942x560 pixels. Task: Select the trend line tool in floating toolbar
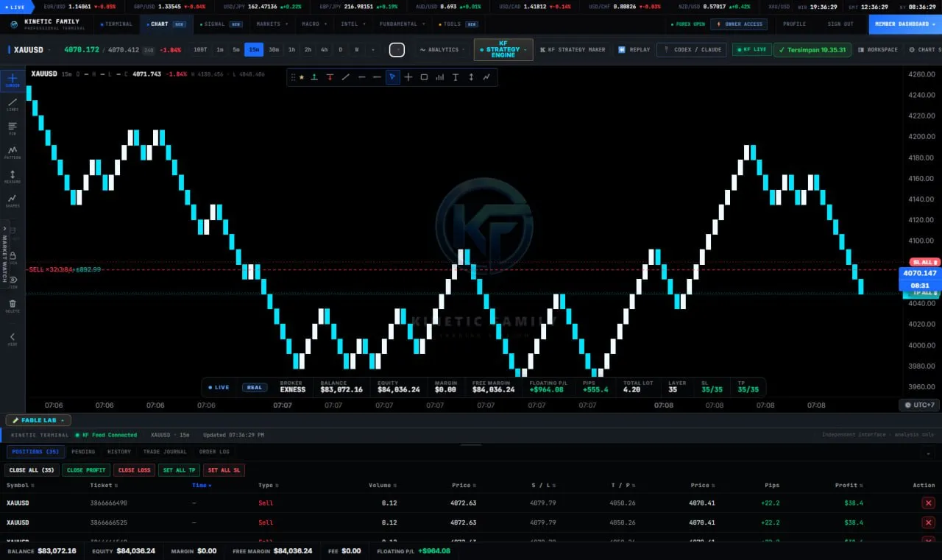coord(346,77)
